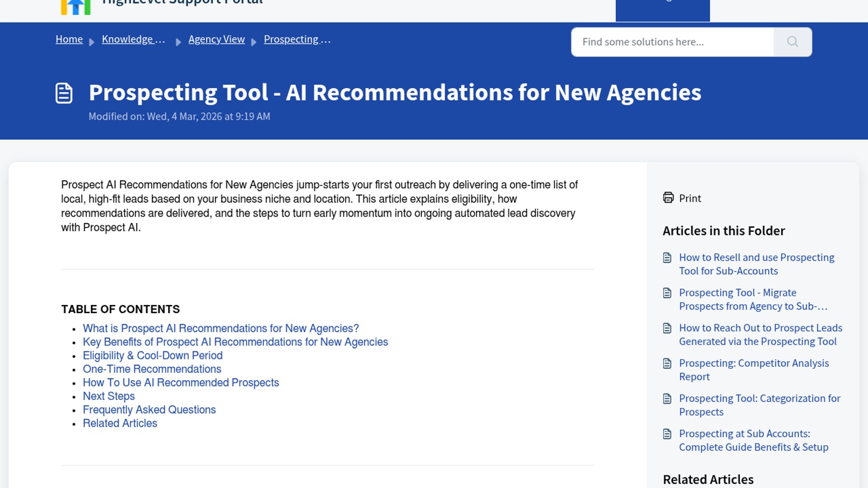Click the search magnifier icon
The image size is (868, 488).
(792, 42)
